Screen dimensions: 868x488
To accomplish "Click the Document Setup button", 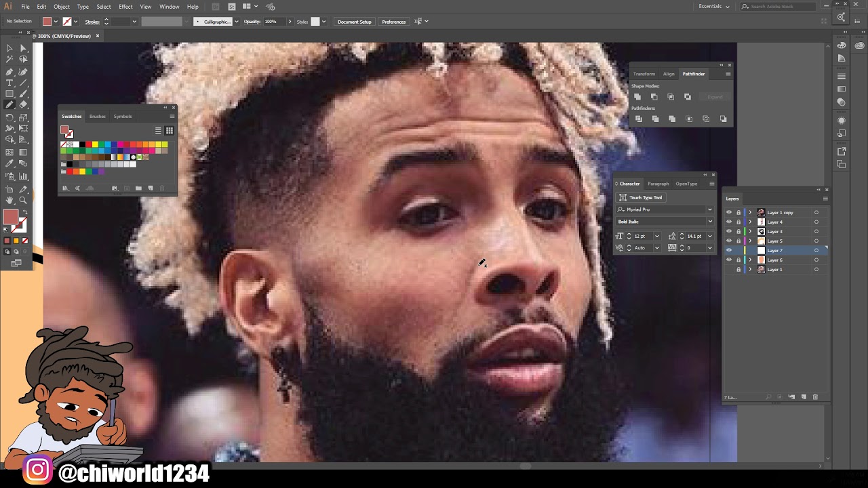I will point(355,22).
